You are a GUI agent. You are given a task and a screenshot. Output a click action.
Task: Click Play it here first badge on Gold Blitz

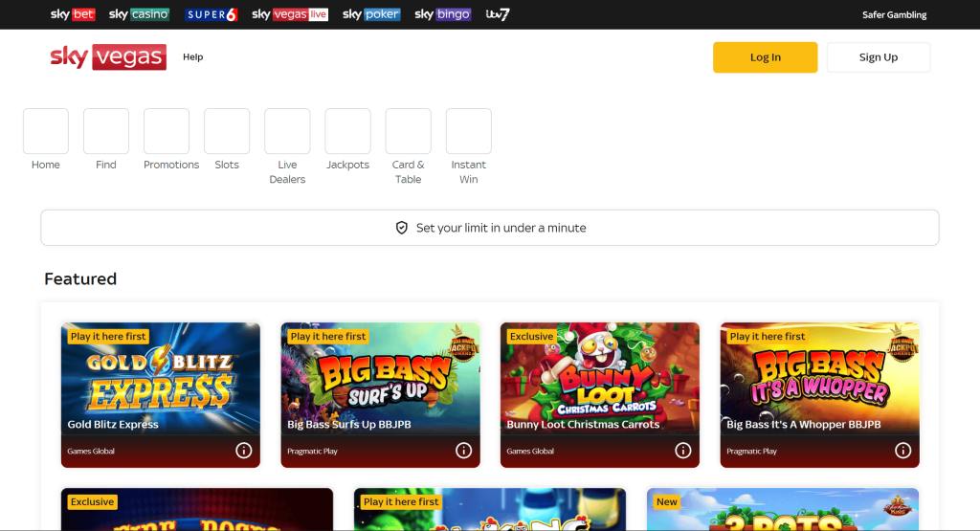click(108, 336)
